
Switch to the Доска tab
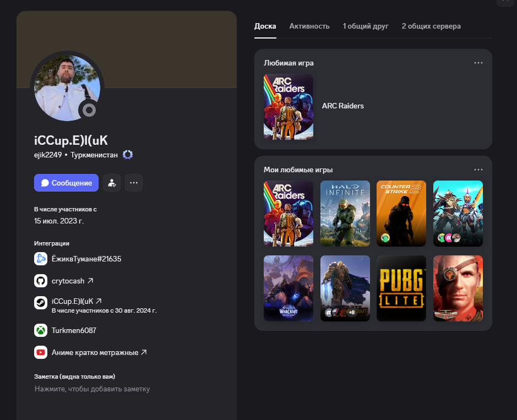pyautogui.click(x=265, y=26)
